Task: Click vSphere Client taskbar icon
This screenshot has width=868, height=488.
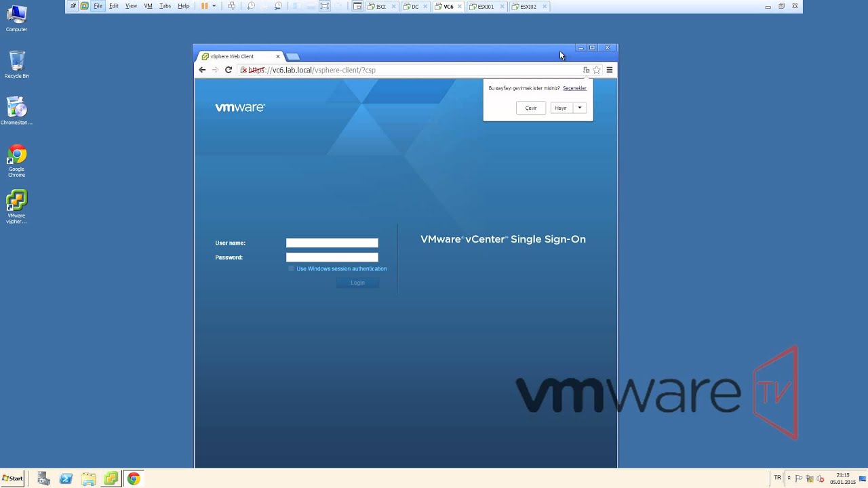Action: [111, 479]
